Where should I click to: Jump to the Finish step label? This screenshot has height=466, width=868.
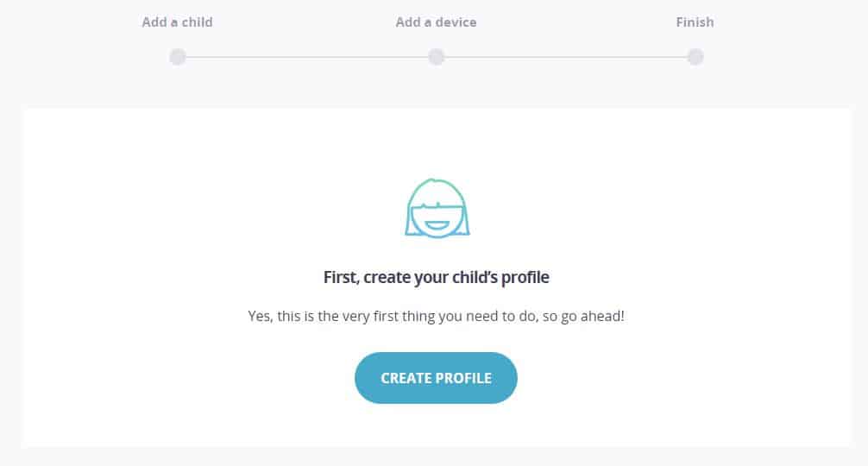695,22
